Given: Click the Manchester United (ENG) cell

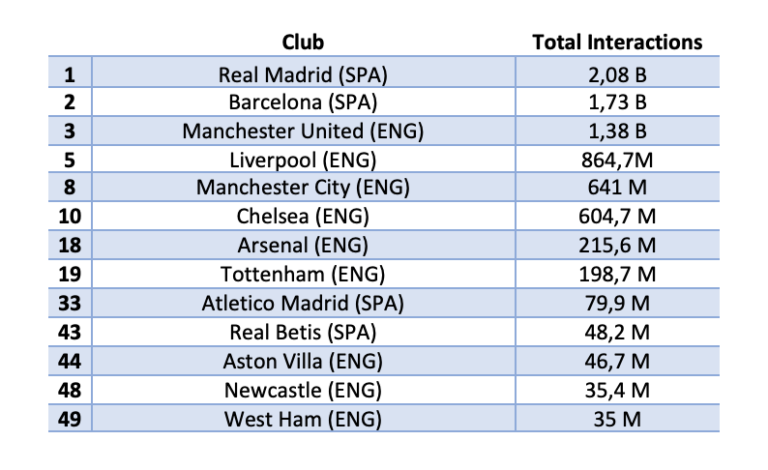Looking at the screenshot, I should [303, 131].
